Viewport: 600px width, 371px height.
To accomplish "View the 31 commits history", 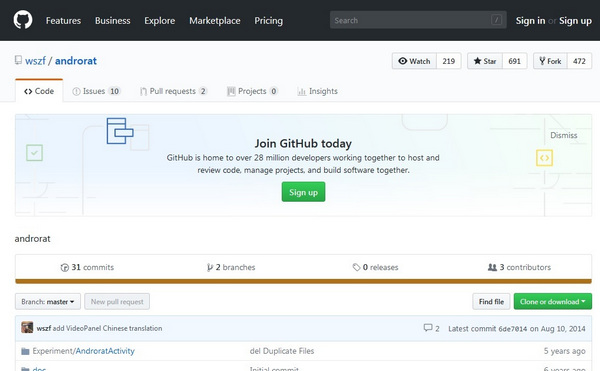I will [x=87, y=267].
